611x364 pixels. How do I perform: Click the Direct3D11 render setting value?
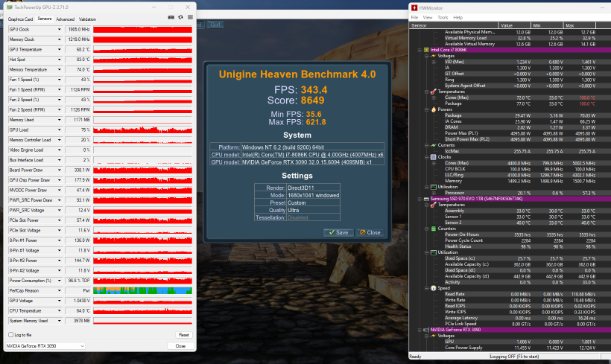click(x=313, y=188)
